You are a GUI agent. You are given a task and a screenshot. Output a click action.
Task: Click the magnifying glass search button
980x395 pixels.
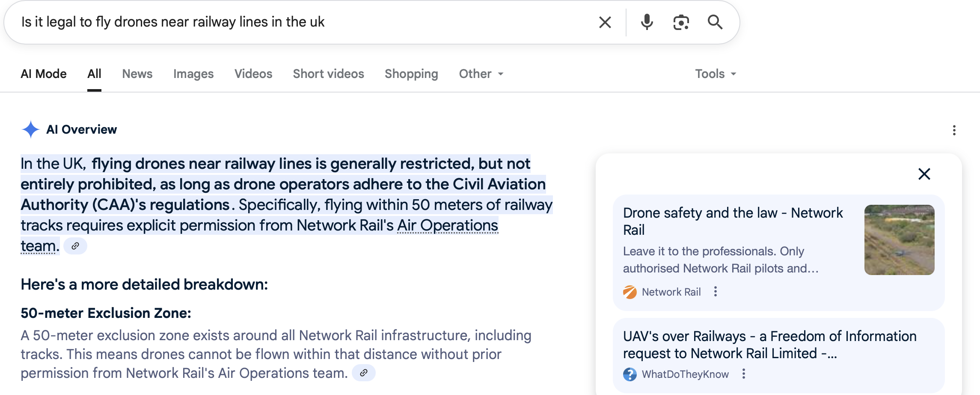coord(715,22)
